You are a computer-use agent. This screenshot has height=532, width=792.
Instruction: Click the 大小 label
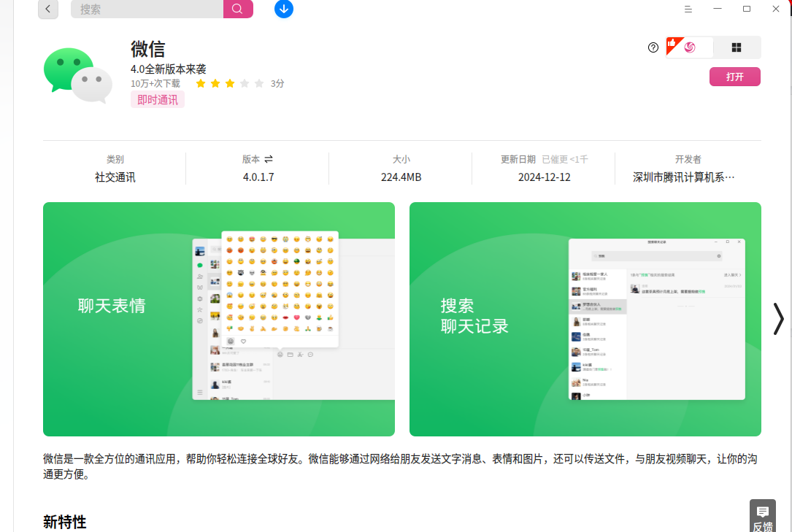(401, 160)
